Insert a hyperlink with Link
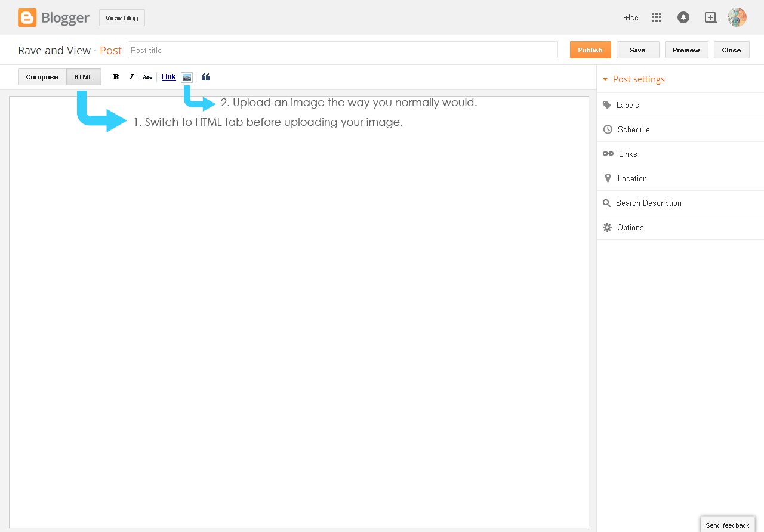764x532 pixels. coord(168,76)
